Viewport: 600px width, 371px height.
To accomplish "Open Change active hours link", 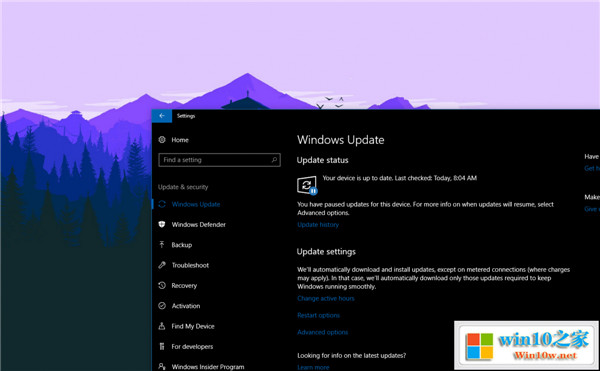I will coord(326,298).
